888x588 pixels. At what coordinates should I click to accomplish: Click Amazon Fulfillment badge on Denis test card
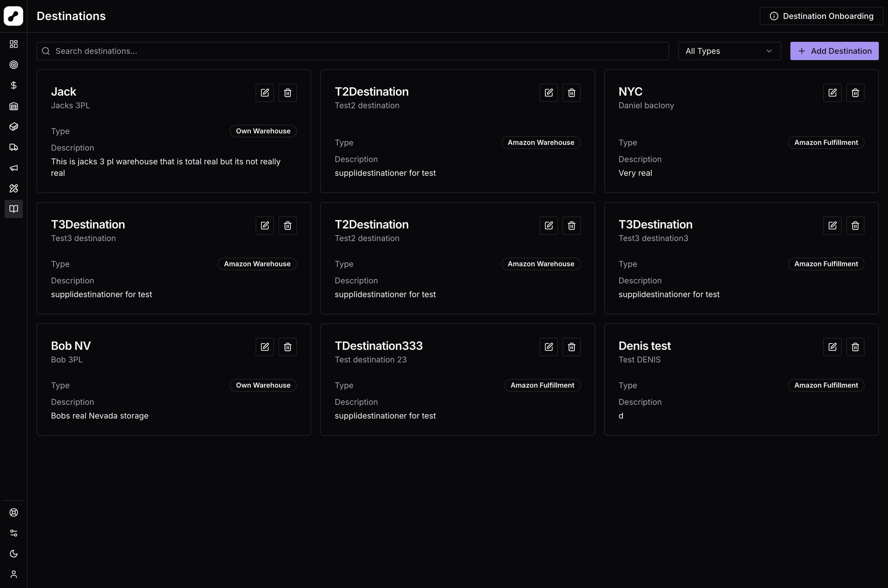click(x=826, y=386)
